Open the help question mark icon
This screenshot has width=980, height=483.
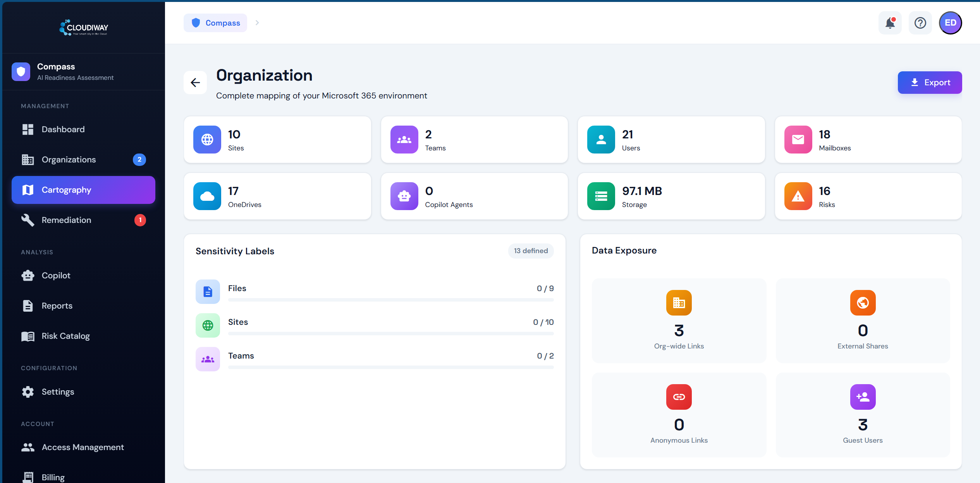[x=920, y=23]
